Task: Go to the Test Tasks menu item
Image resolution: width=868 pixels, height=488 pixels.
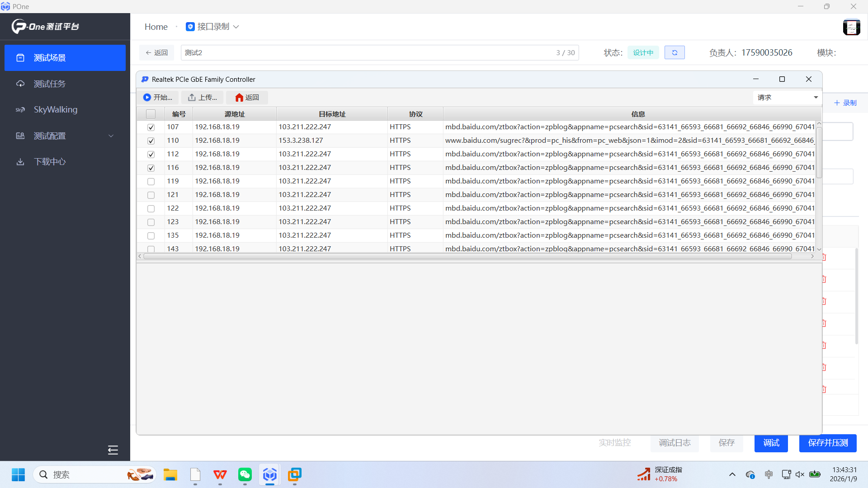Action: click(50, 84)
